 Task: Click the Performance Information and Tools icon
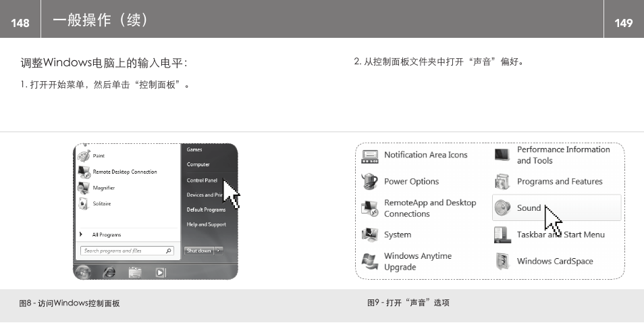[x=502, y=155]
